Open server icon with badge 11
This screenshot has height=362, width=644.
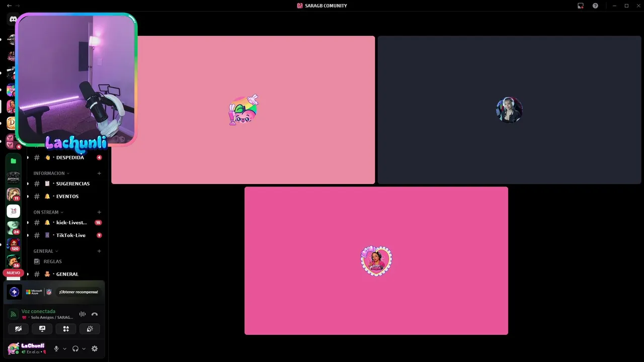pos(13,194)
